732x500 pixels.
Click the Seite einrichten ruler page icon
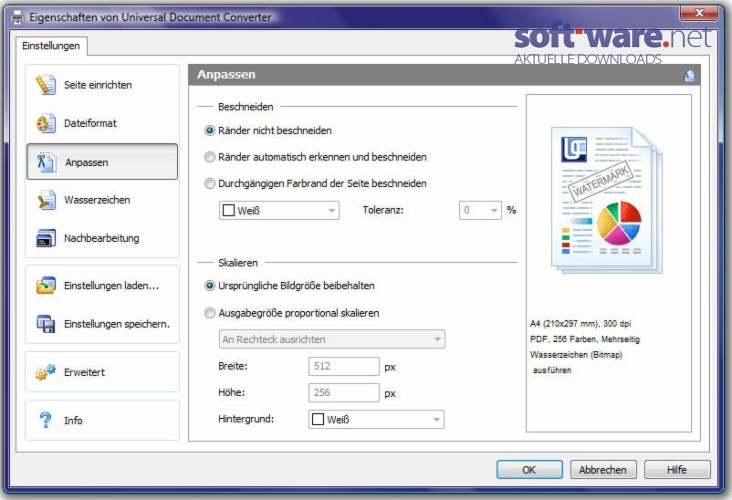coord(46,85)
